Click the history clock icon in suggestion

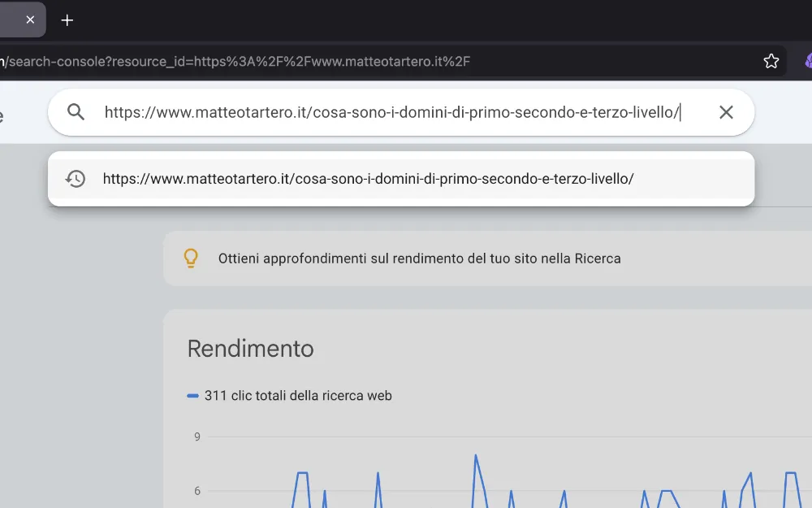76,179
